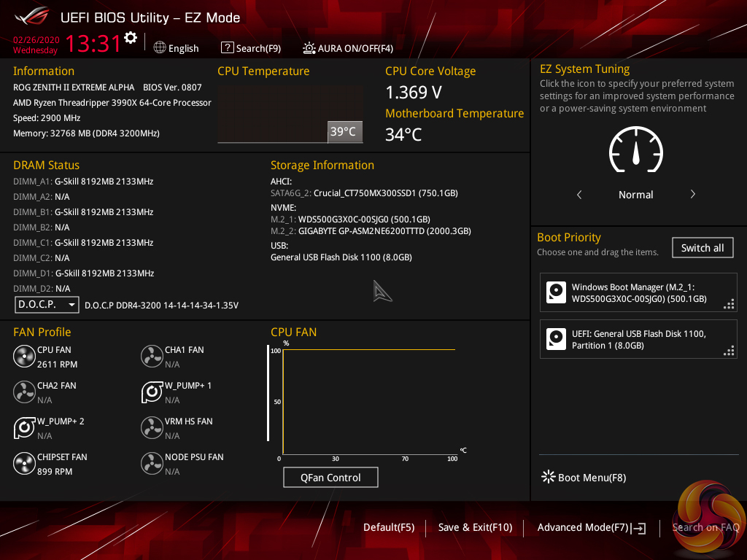747x560 pixels.
Task: Click the CHA1 FAN icon
Action: pyautogui.click(x=152, y=356)
